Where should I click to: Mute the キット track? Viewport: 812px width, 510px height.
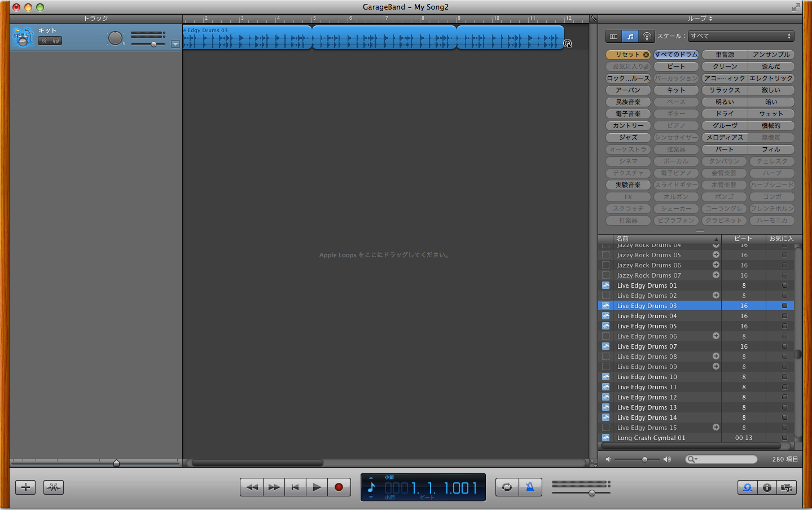tap(44, 41)
